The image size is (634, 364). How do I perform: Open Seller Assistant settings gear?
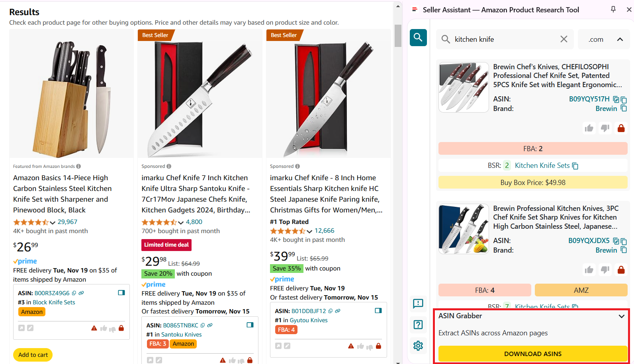(418, 346)
